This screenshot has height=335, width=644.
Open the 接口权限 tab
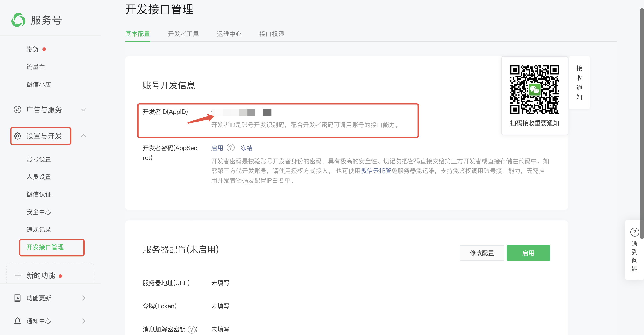[x=272, y=34]
